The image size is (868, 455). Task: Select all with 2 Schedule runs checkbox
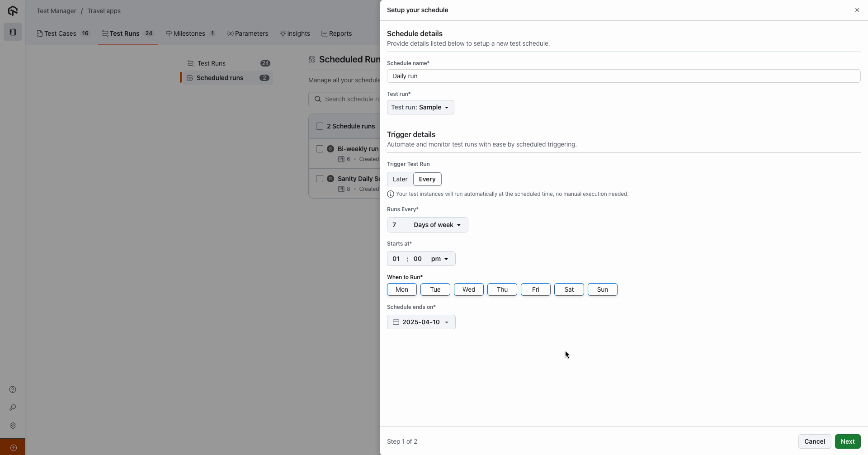tap(320, 126)
